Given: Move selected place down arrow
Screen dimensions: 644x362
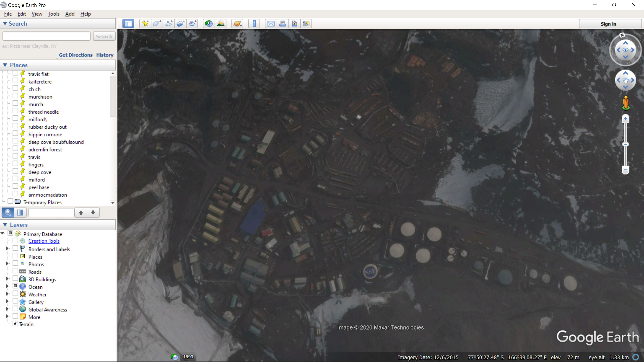Looking at the screenshot, I should pyautogui.click(x=93, y=213).
